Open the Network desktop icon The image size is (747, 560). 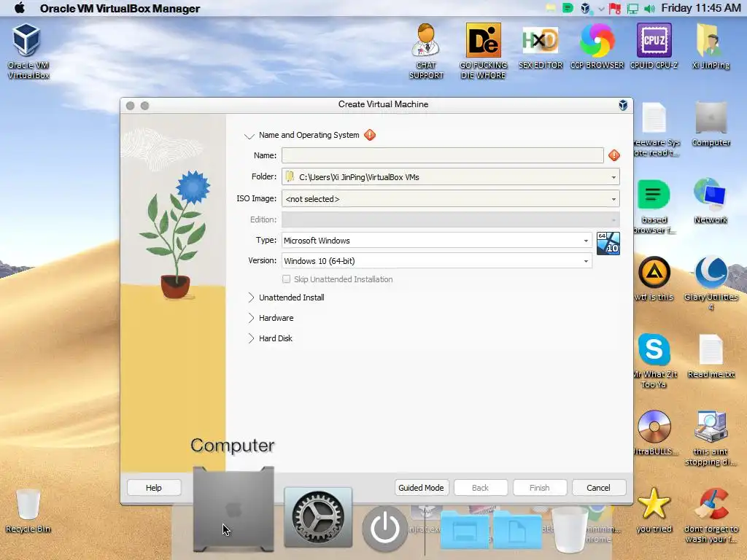coord(711,201)
